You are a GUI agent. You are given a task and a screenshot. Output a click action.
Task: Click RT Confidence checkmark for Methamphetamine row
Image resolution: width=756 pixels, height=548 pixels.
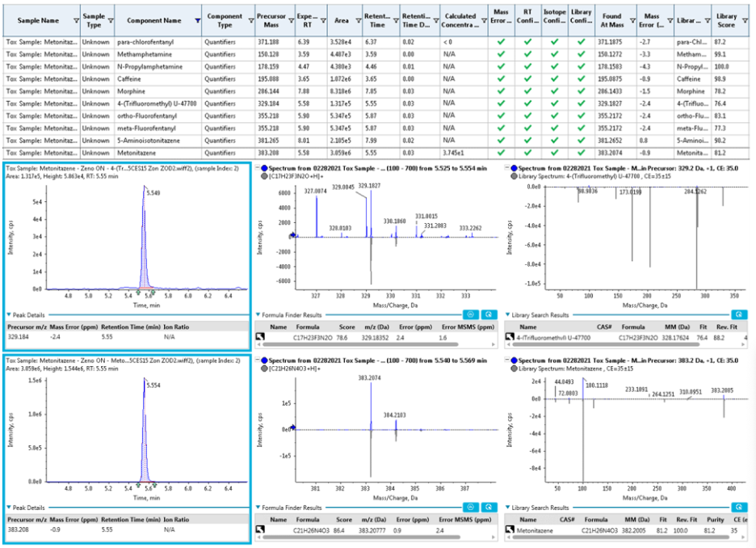[527, 54]
